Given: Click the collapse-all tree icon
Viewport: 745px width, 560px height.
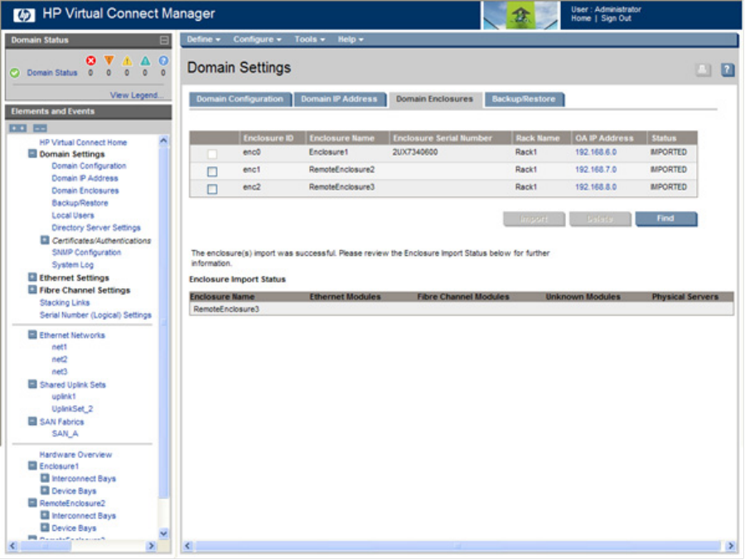Looking at the screenshot, I should tap(40, 128).
